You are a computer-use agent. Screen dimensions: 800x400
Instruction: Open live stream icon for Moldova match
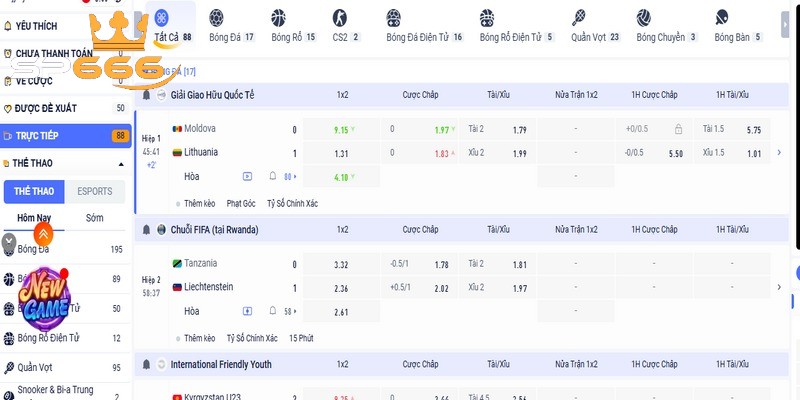tap(247, 176)
